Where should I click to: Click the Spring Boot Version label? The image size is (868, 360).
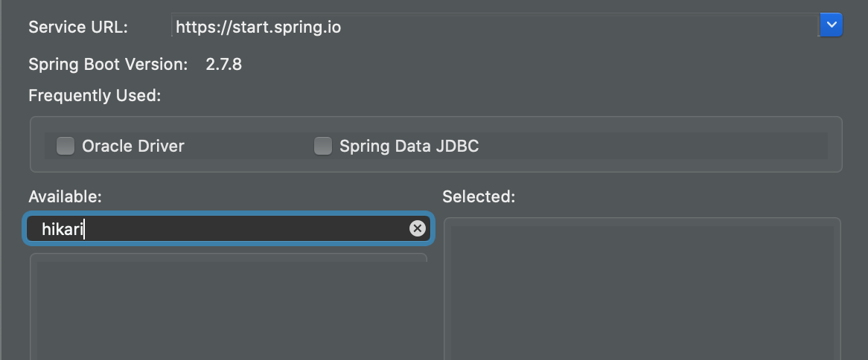(109, 65)
